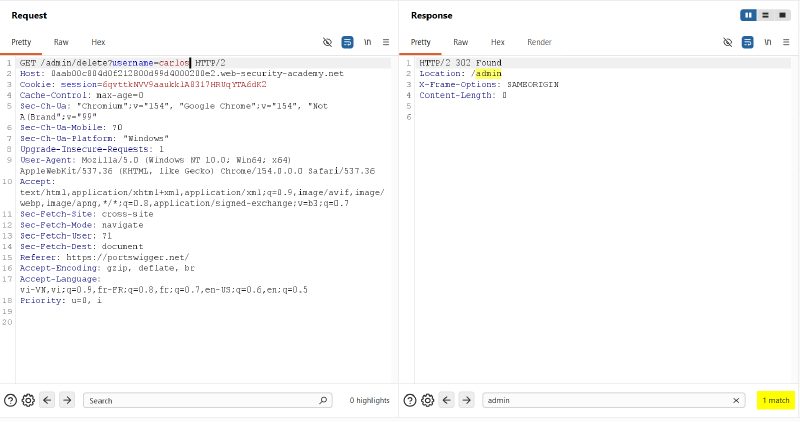Viewport: 800px width, 422px height.
Task: Click the Cookie session value
Action: click(x=185, y=84)
